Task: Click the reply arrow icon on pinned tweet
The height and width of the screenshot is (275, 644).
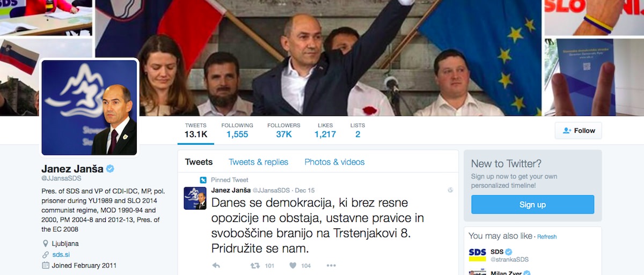Action: (x=216, y=265)
